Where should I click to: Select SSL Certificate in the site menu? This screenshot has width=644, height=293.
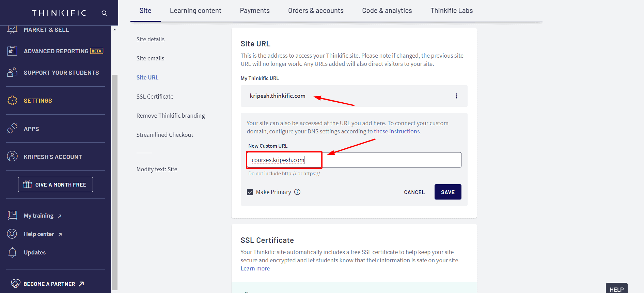pos(155,97)
